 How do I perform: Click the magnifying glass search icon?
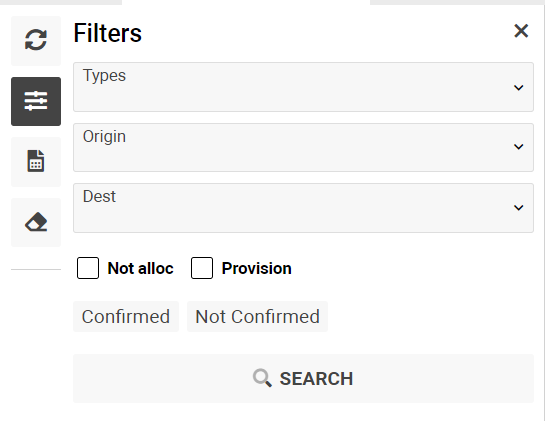262,378
